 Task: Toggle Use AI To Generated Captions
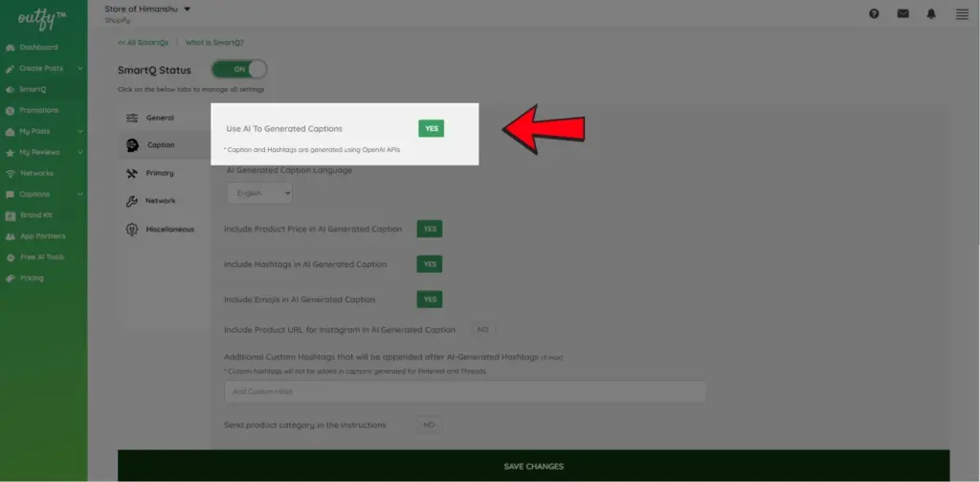coord(431,128)
